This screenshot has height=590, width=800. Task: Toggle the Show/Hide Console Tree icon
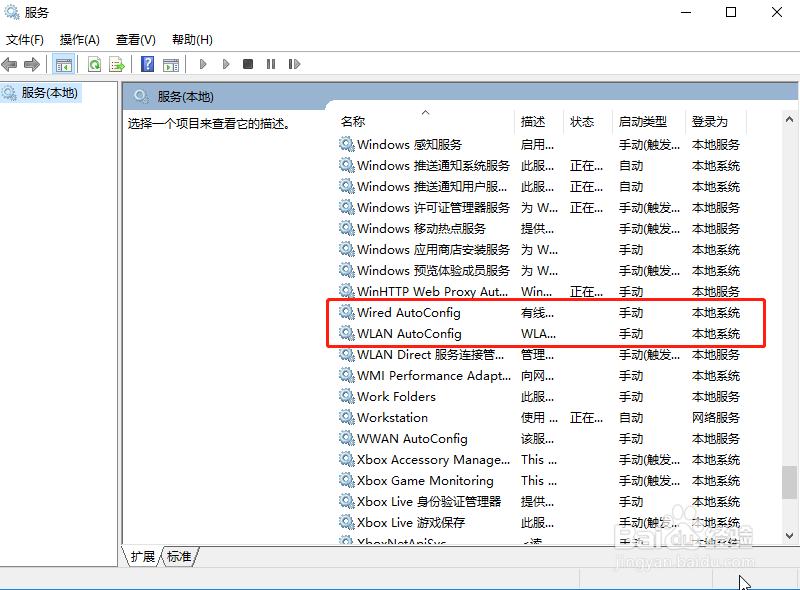[62, 64]
